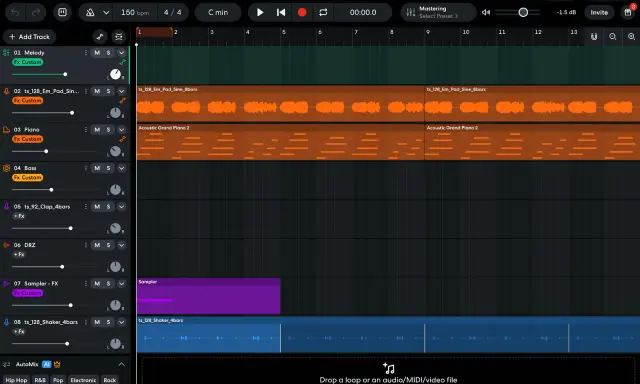640x384 pixels.
Task: Click the redo arrow icon
Action: (36, 12)
